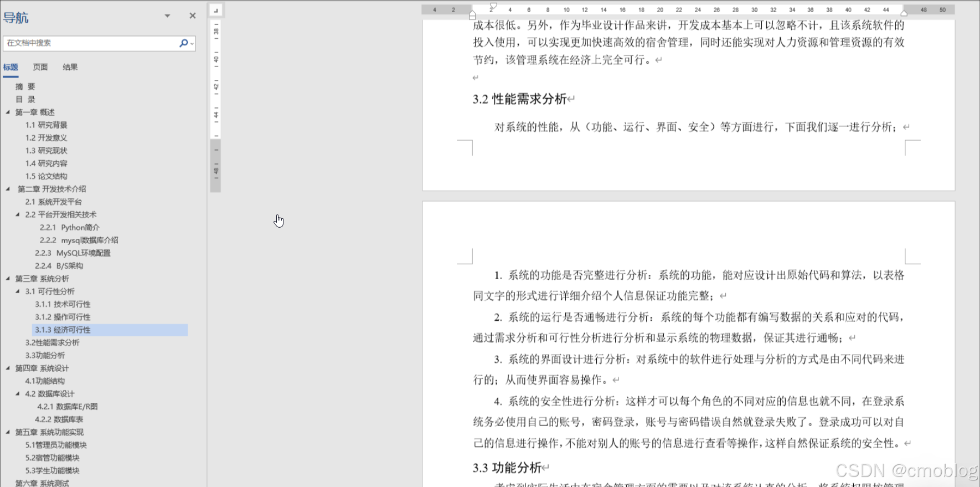
Task: Click paragraph starting 2. 系统的运行是否通畅
Action: click(689, 327)
